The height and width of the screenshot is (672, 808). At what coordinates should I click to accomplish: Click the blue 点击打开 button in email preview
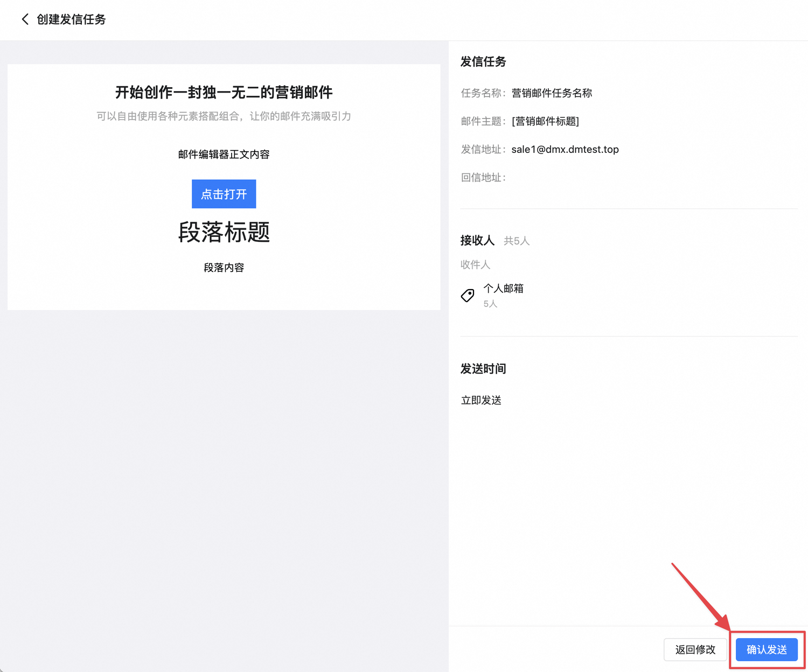[x=224, y=194]
